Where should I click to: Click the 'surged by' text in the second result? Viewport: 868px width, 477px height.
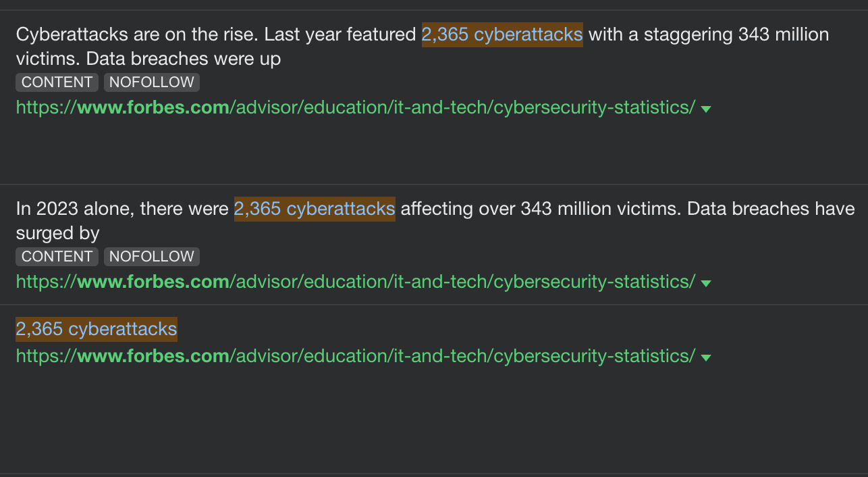(x=58, y=234)
